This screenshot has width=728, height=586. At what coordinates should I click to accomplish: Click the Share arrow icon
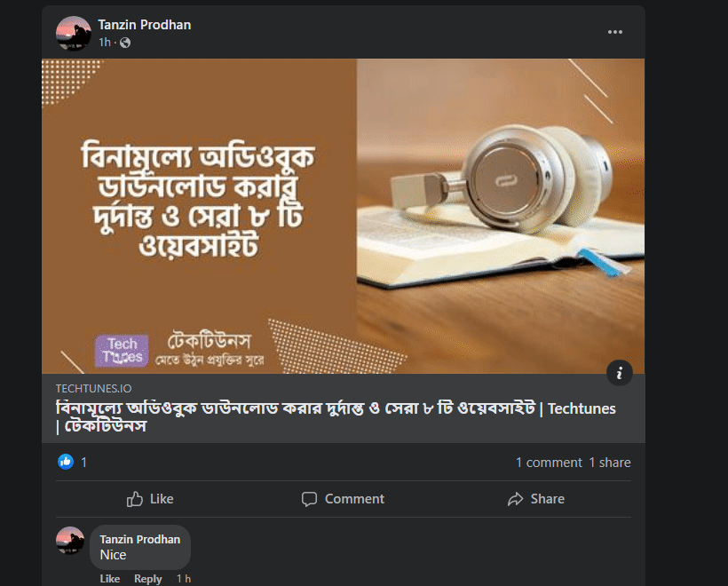coord(515,499)
